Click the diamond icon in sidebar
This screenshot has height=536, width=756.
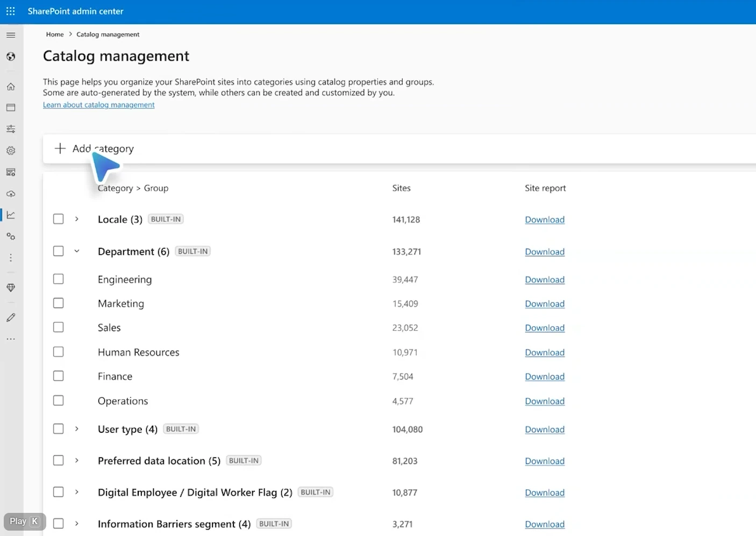point(11,288)
